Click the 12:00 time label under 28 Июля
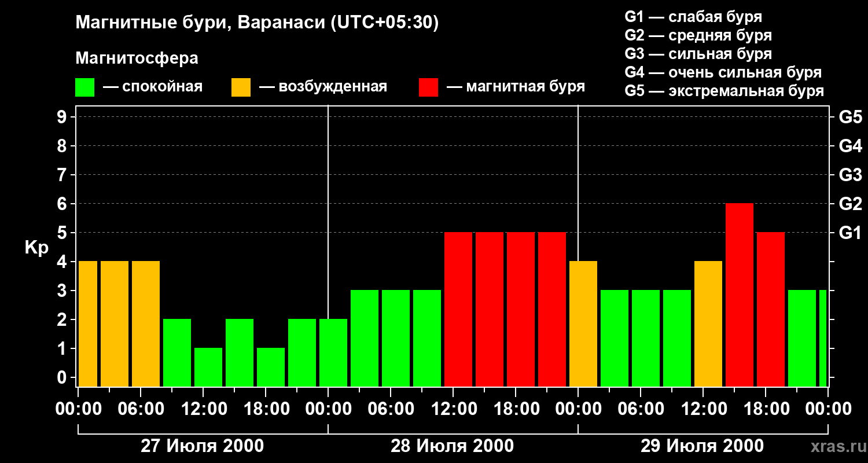 (453, 409)
